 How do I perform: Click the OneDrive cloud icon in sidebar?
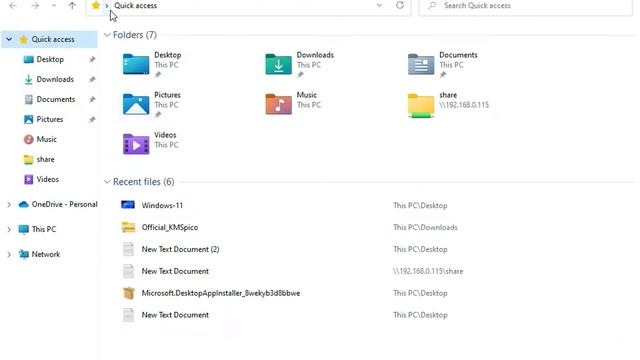(24, 204)
